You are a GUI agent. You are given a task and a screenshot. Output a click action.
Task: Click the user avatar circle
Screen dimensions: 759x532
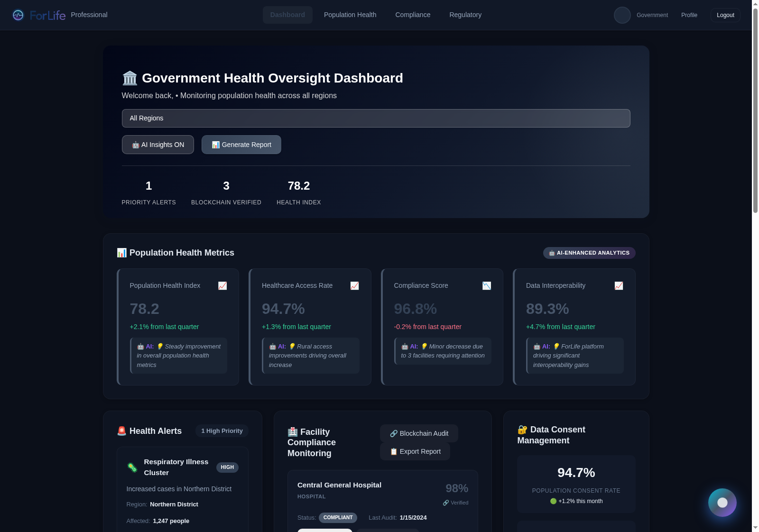pos(622,15)
